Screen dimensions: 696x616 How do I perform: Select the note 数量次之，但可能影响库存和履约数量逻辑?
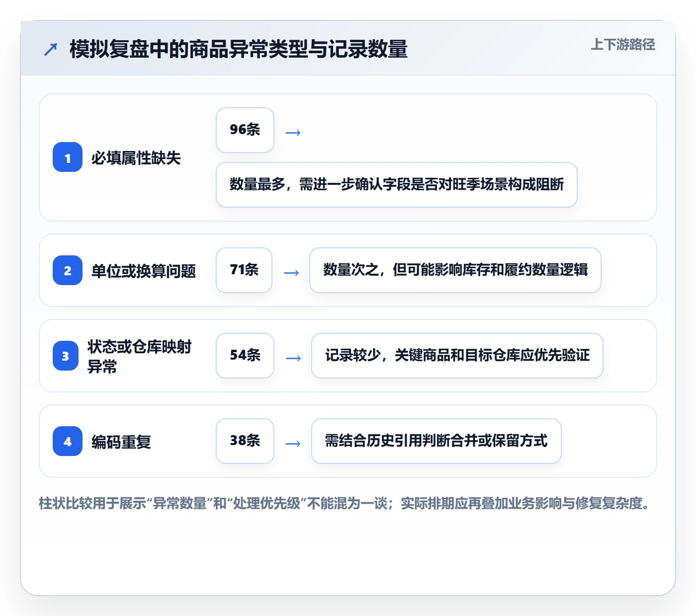[455, 270]
